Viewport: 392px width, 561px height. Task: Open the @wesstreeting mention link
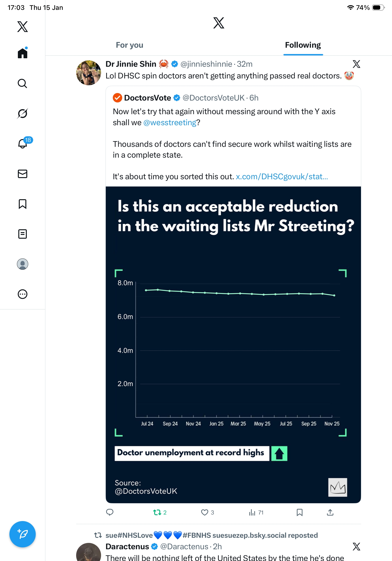(x=170, y=122)
